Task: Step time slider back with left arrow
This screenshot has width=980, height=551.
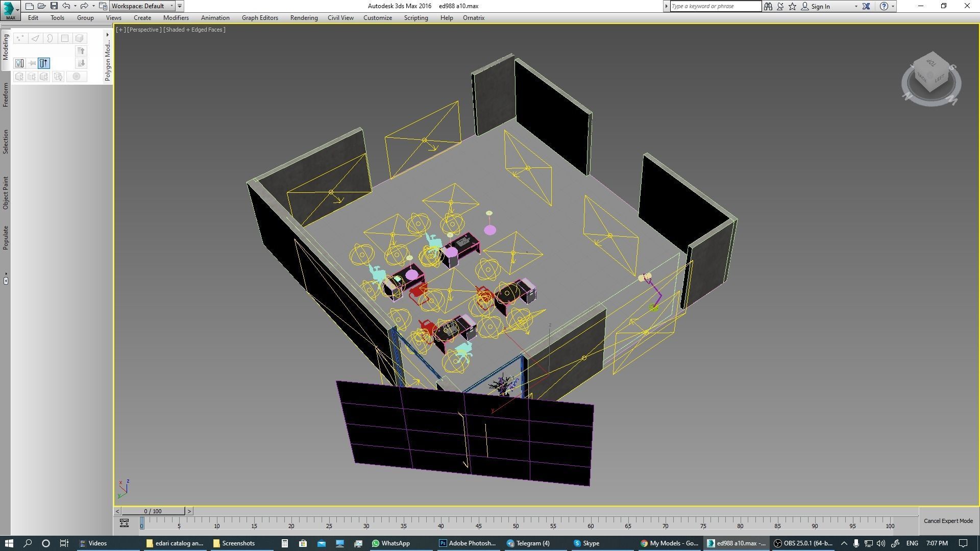Action: pos(117,511)
